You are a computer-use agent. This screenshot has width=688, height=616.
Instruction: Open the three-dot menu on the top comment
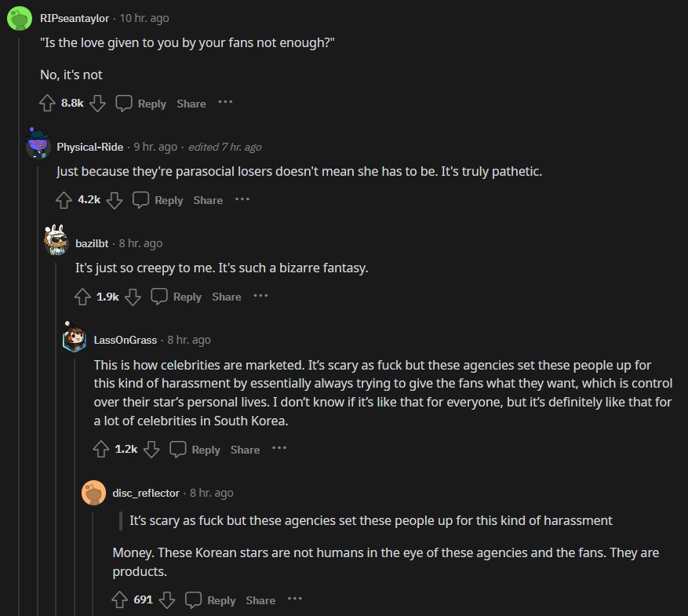coord(225,103)
